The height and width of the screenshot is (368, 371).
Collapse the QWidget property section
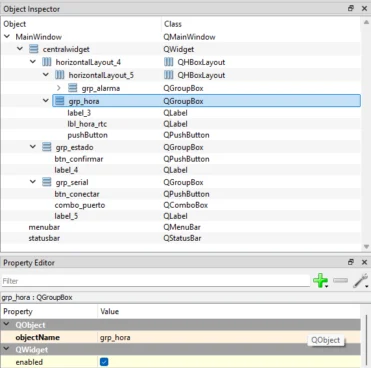pyautogui.click(x=6, y=349)
